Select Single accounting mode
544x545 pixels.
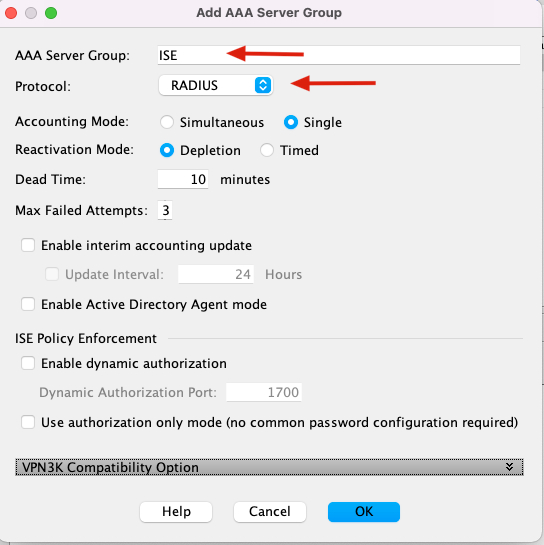291,122
